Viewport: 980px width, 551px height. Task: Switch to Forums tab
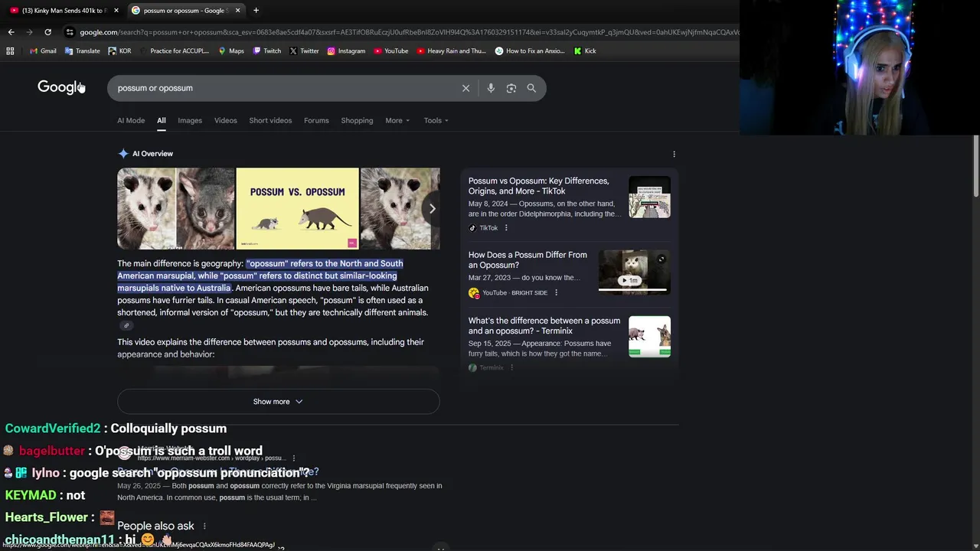click(316, 120)
